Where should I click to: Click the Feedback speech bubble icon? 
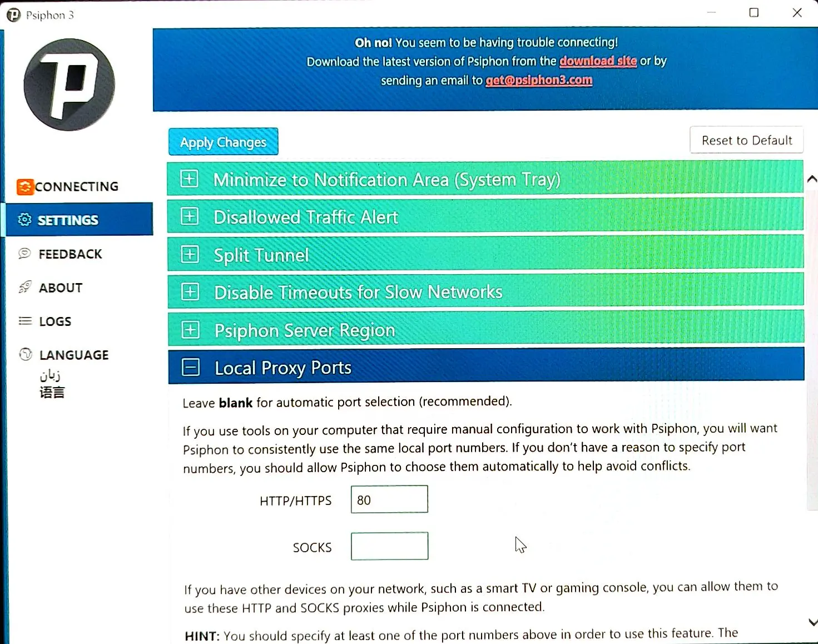[24, 254]
